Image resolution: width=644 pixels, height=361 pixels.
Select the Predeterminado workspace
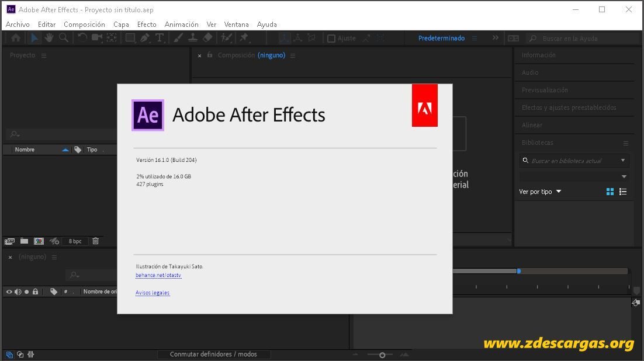click(442, 38)
